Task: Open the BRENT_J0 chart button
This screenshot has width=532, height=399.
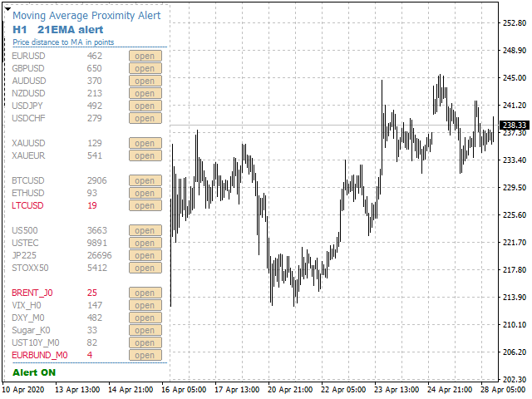Action: coord(145,293)
